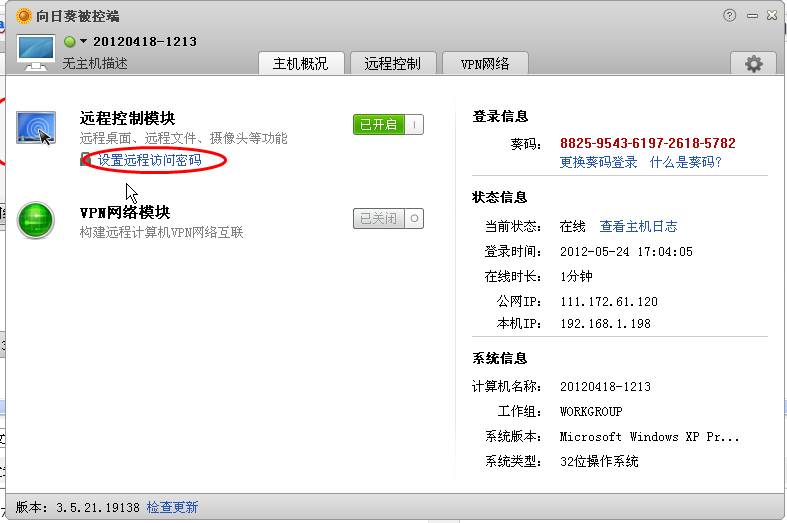Expand the host status dropdown arrow
This screenshot has height=523, width=787.
(83, 41)
